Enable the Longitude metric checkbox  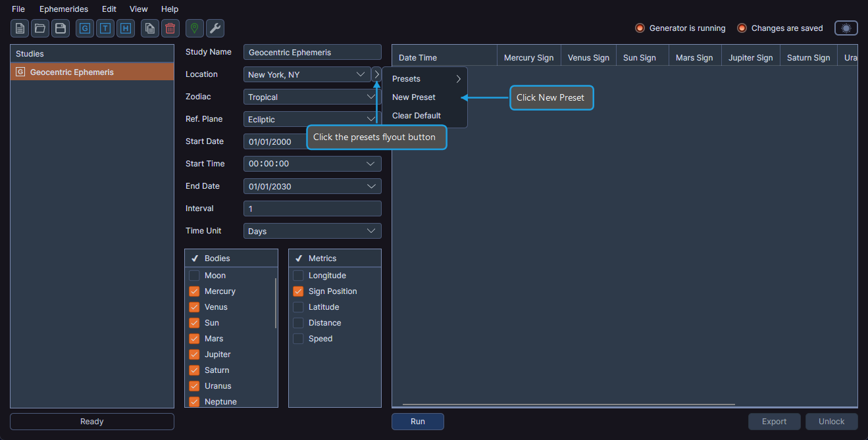point(298,275)
